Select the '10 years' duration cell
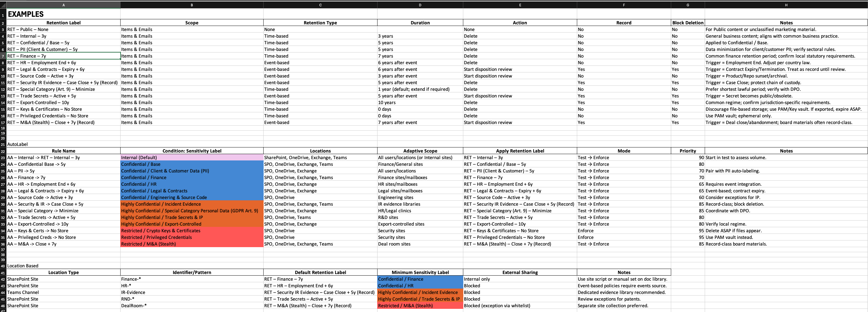The width and height of the screenshot is (868, 312). pyautogui.click(x=420, y=103)
